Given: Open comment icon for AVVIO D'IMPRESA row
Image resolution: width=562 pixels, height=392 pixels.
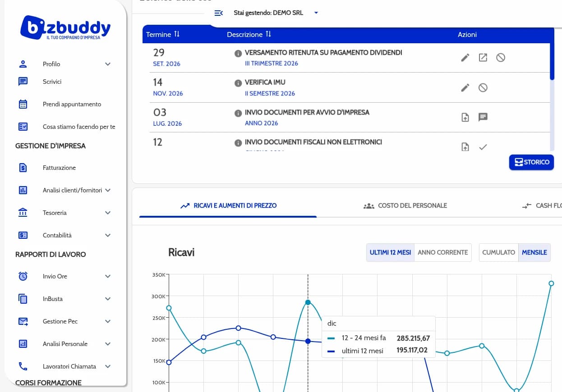Looking at the screenshot, I should [483, 117].
